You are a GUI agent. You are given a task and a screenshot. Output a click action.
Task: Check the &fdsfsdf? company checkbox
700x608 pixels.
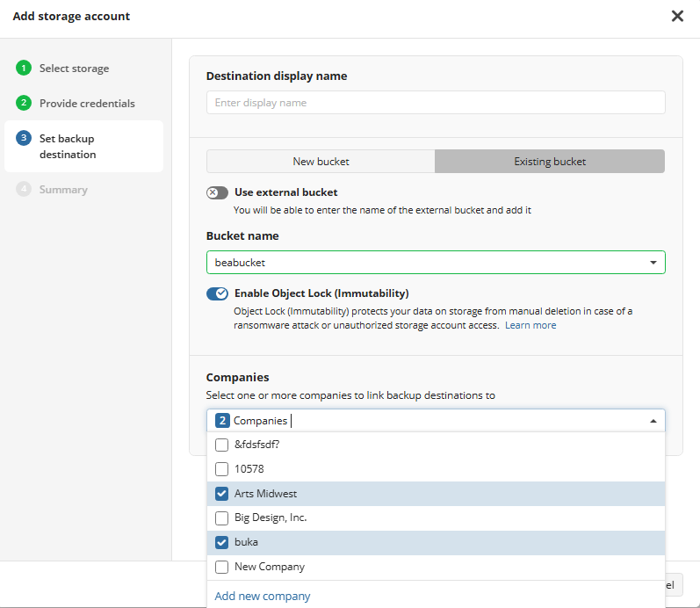(x=221, y=445)
